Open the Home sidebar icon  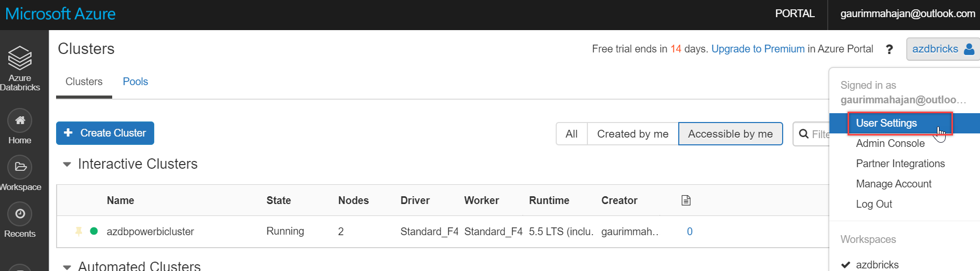(20, 121)
